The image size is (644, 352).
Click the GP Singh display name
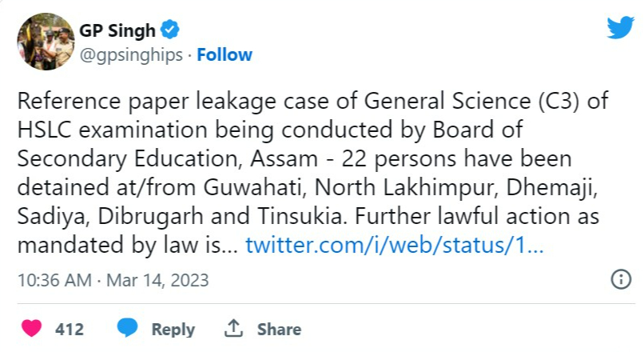[116, 30]
